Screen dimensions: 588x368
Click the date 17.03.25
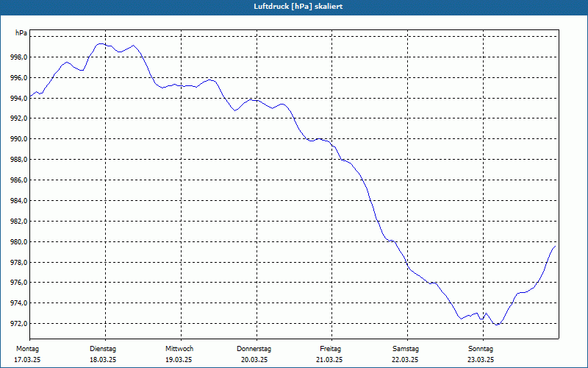coord(27,360)
